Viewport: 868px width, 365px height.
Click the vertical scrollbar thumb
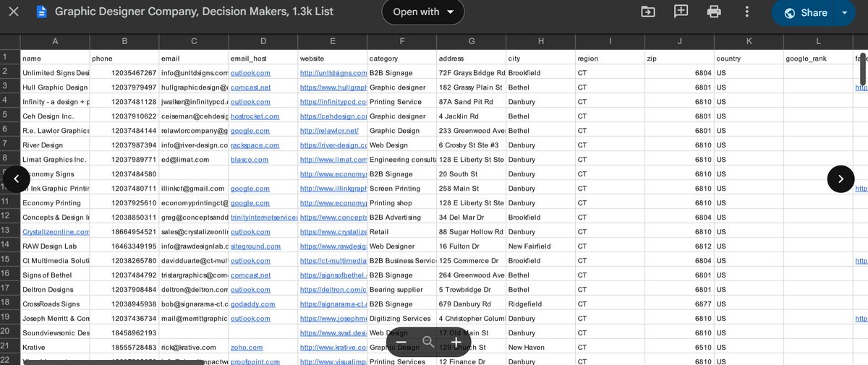863,71
